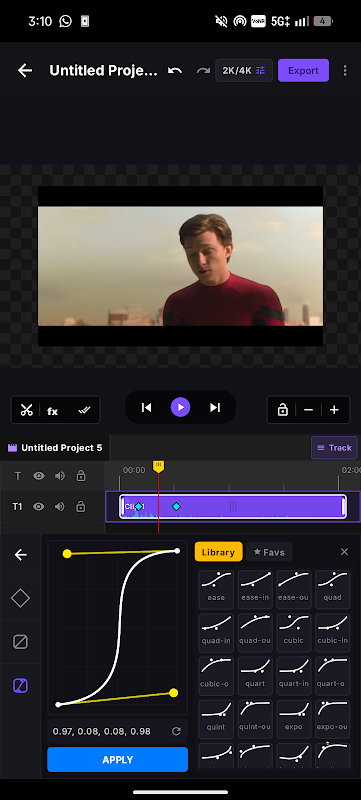The image size is (361, 800).
Task: Toggle the timeline lock icon
Action: 282,410
